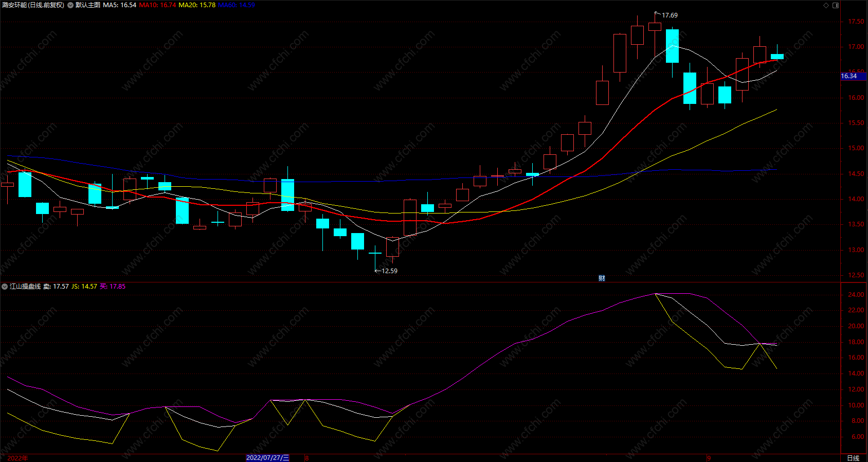This screenshot has width=868, height=462.
Task: Click the 16.34 current price tag
Action: click(x=849, y=76)
